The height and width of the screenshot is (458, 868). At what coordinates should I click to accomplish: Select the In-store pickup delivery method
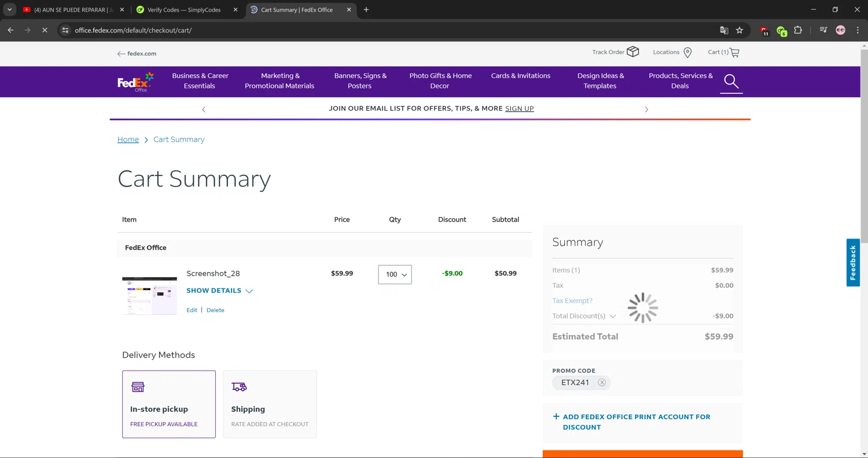tap(169, 404)
